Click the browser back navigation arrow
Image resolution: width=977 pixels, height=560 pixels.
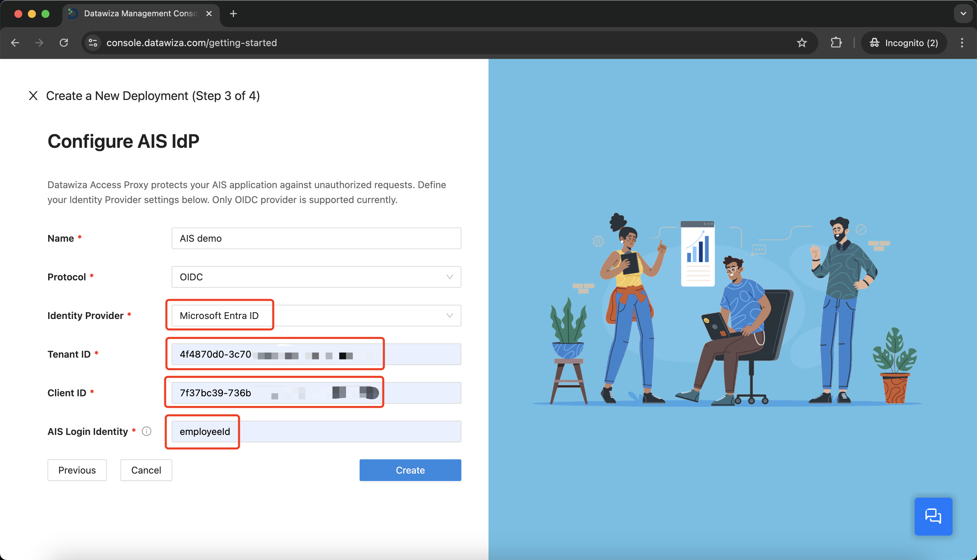click(15, 42)
